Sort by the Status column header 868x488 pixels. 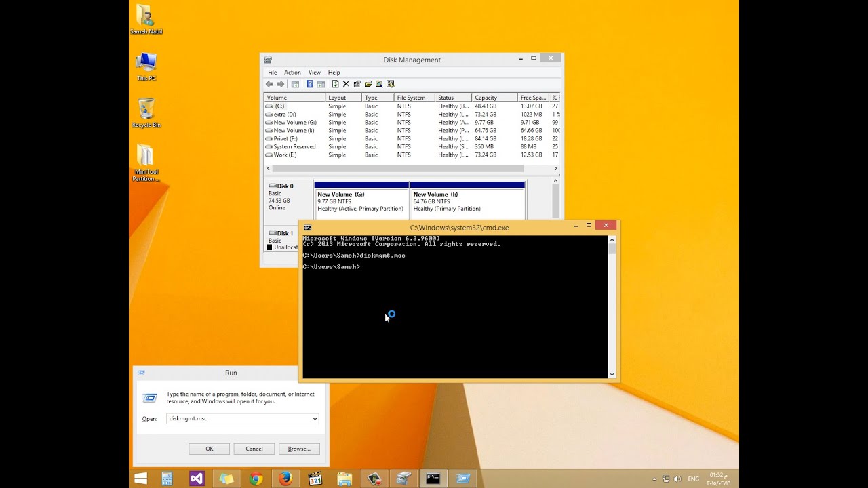[454, 98]
